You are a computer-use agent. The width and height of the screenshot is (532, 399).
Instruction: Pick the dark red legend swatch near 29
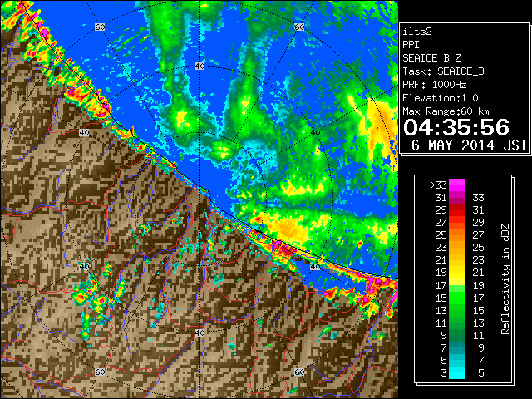[x=457, y=207]
